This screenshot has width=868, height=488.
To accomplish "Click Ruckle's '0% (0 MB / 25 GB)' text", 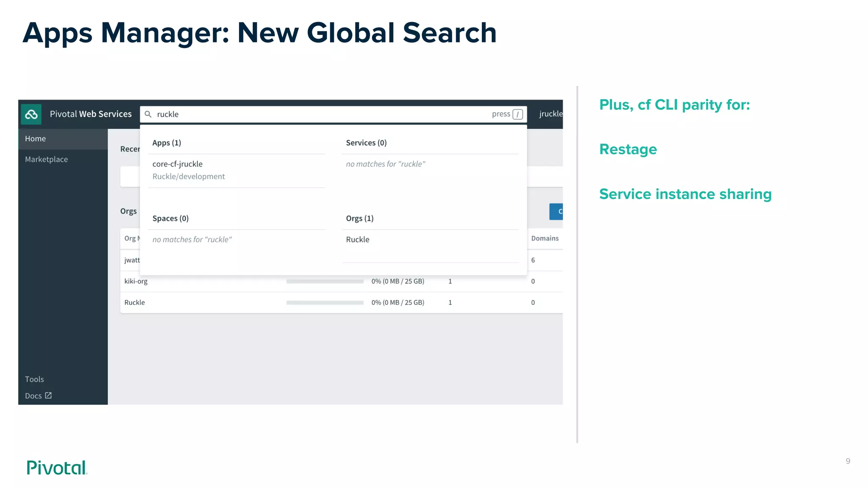I will 398,302.
